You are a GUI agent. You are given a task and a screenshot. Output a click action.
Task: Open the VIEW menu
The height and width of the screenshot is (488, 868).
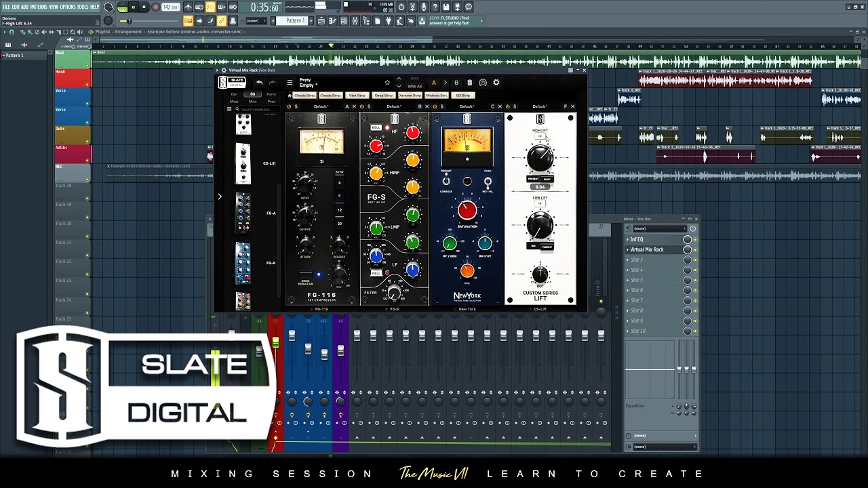54,7
